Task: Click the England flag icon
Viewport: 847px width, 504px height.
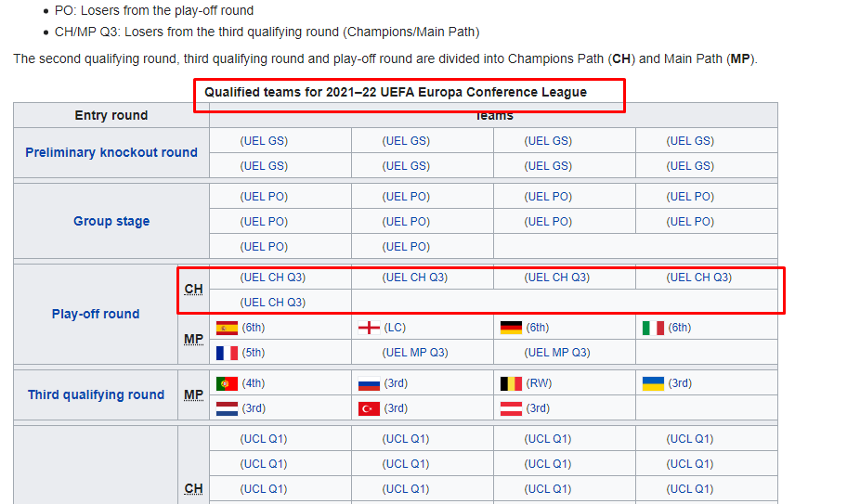Action: coord(369,328)
